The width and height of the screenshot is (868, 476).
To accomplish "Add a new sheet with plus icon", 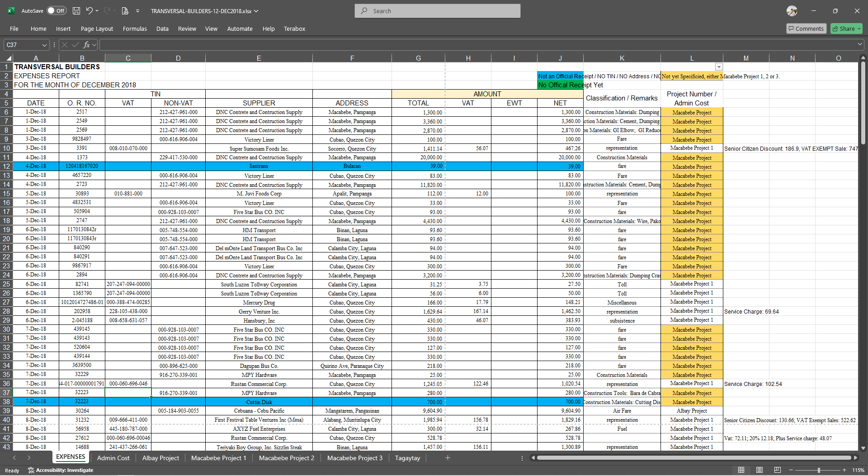I will (448, 458).
